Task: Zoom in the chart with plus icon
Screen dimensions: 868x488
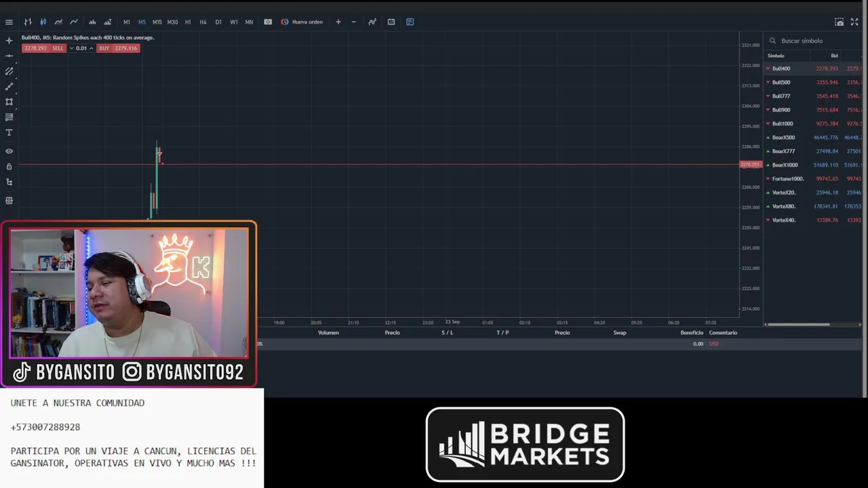Action: pos(338,22)
